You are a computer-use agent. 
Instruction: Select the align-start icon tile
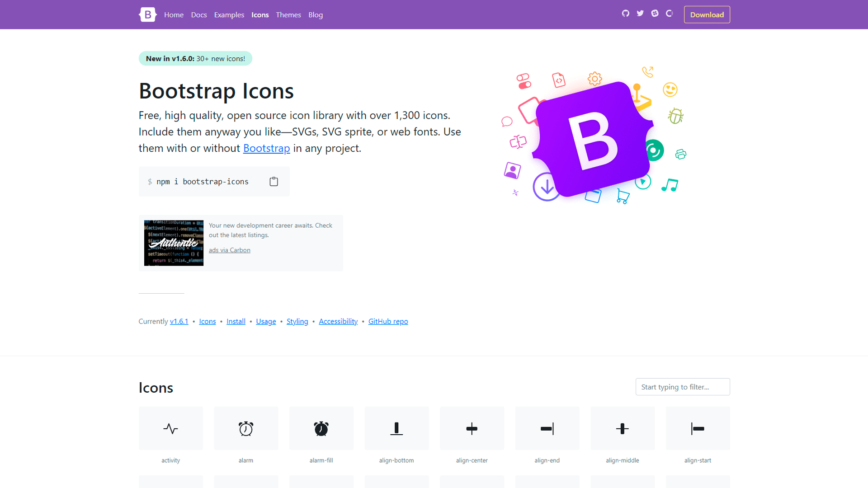[698, 428]
